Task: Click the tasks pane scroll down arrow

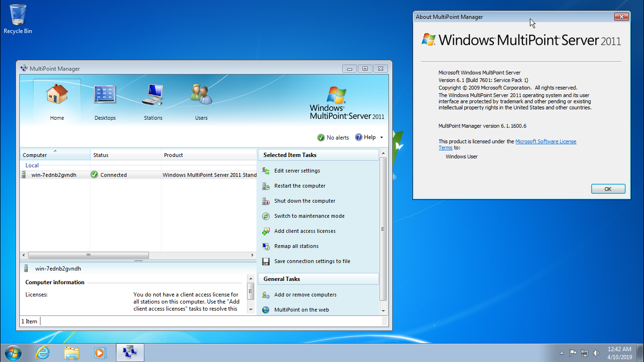Action: pyautogui.click(x=383, y=311)
